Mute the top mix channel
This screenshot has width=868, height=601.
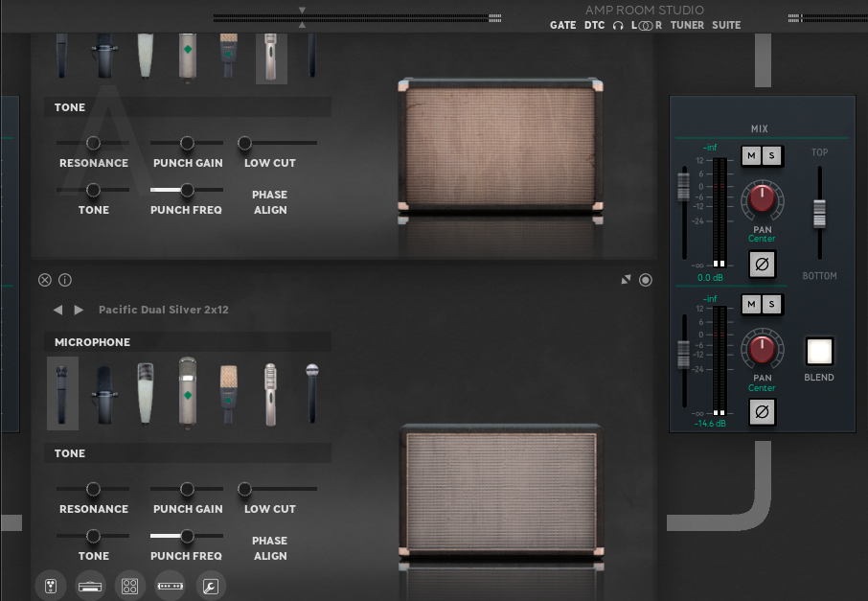point(751,155)
